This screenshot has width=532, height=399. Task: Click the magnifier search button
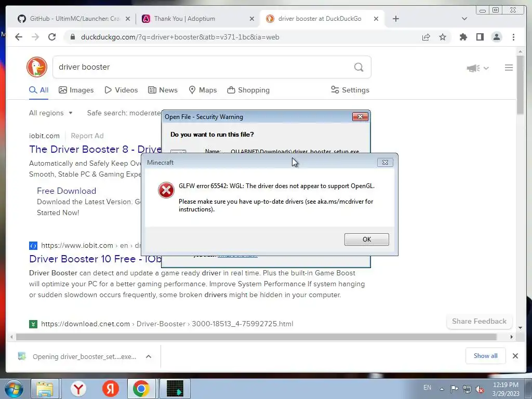pos(358,67)
